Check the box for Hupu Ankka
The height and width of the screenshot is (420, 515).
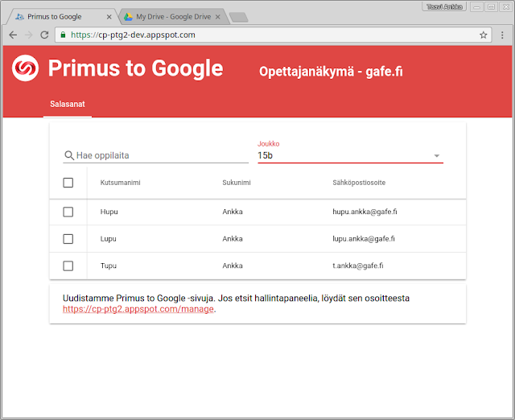[x=68, y=212]
